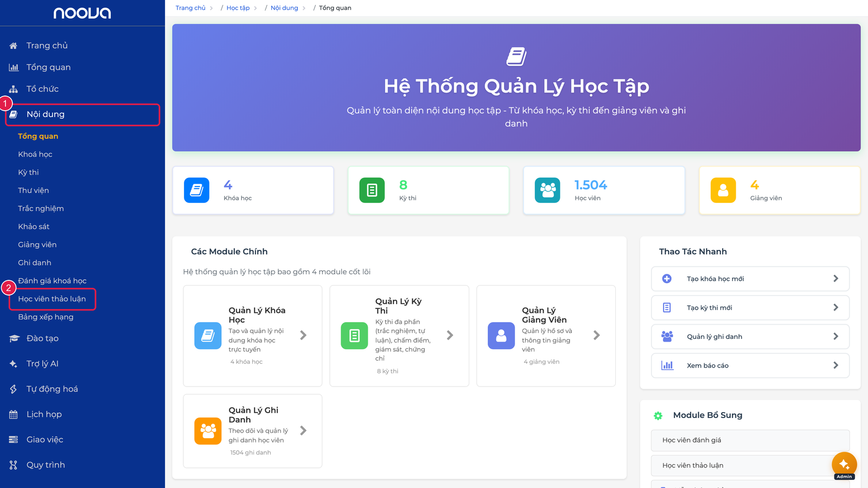Expand Quản Lý Ghi Danh module chevron

coord(303,431)
